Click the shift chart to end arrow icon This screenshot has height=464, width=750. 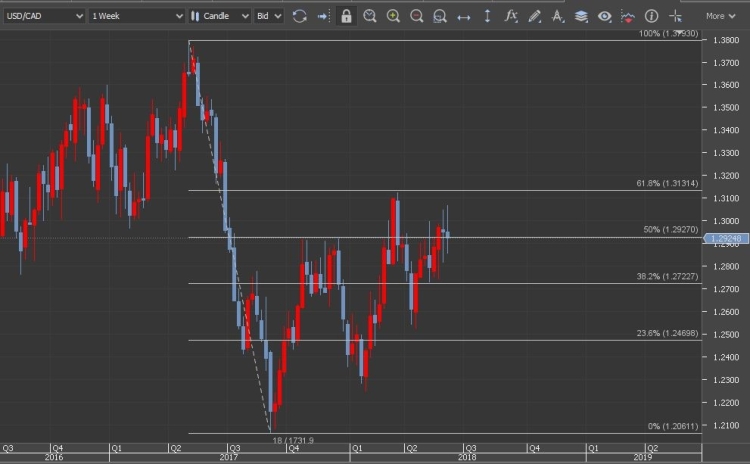pos(323,16)
